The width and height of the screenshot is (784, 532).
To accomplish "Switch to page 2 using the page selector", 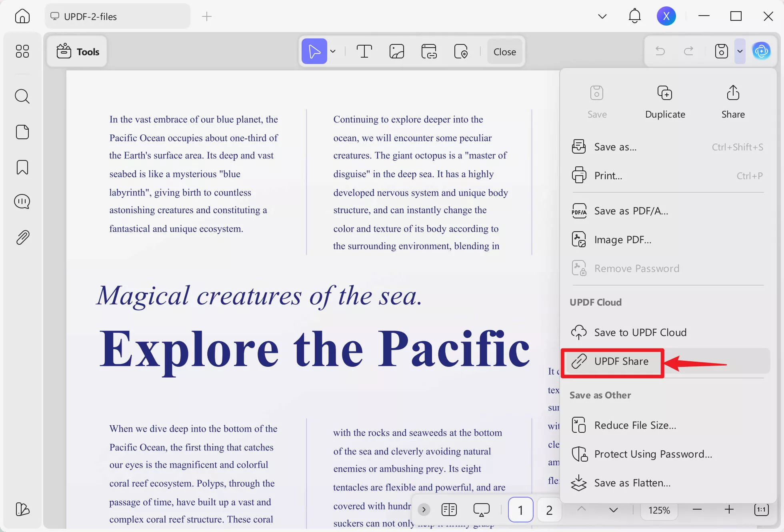I will [x=549, y=510].
